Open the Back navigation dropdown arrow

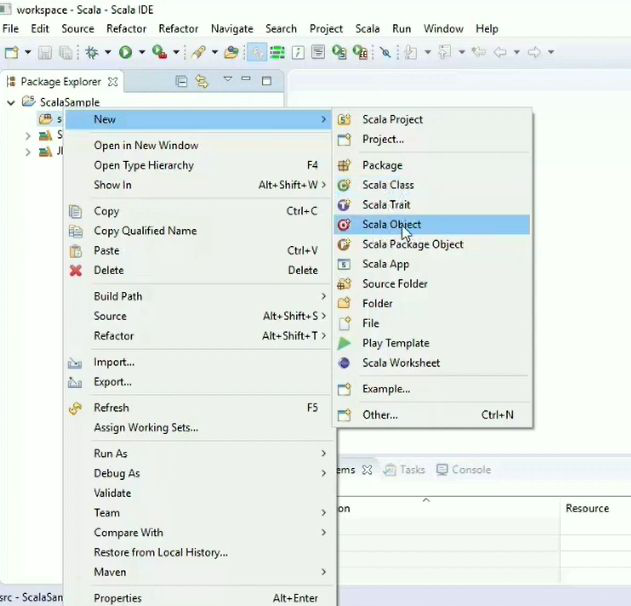[x=517, y=52]
